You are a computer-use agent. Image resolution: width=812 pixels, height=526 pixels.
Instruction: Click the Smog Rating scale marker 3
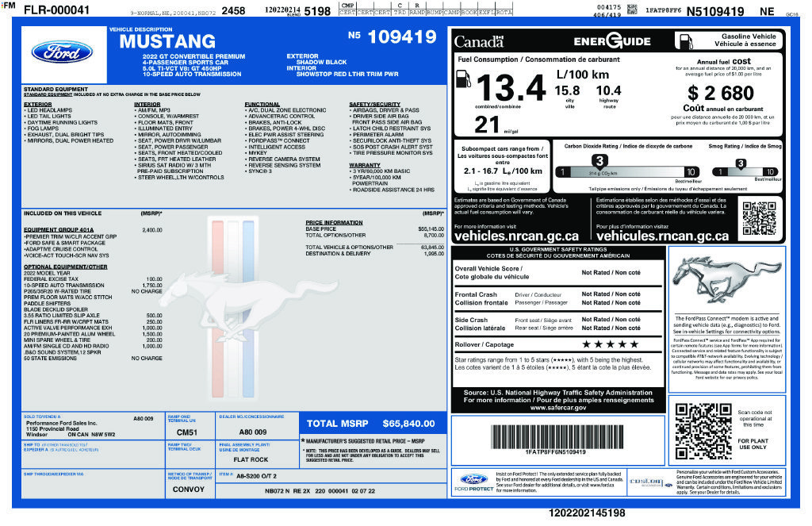click(741, 163)
